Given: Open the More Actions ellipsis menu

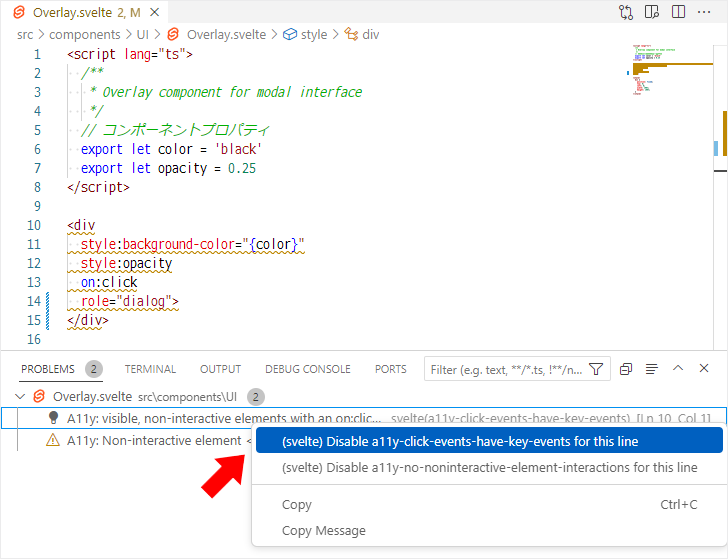Looking at the screenshot, I should [704, 12].
